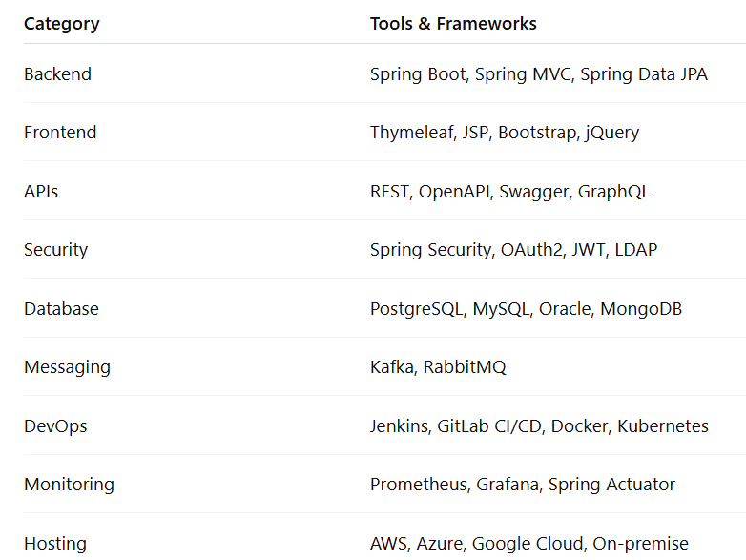Click the PostgreSQL, MySQL, Oracle, MongoDB cell
Screen dimensions: 746x560
(x=526, y=309)
